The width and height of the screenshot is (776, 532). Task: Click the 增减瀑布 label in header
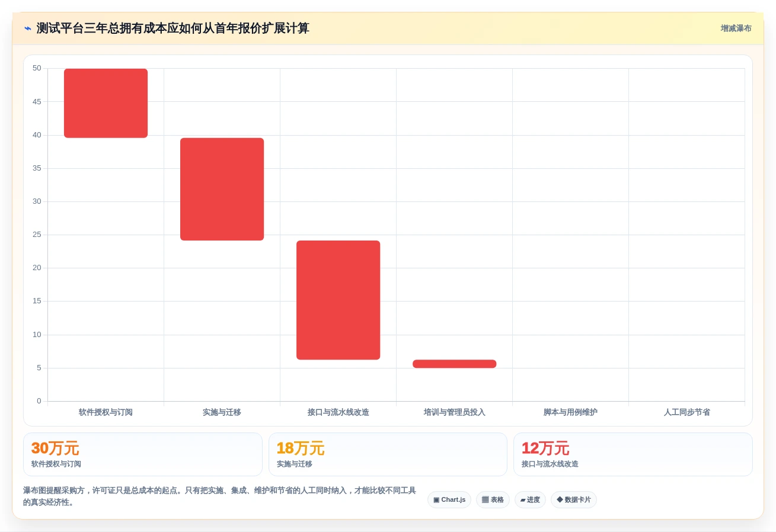[x=736, y=28]
